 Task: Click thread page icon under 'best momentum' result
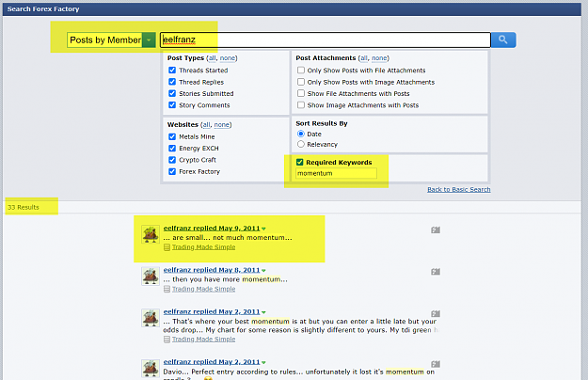pyautogui.click(x=167, y=340)
